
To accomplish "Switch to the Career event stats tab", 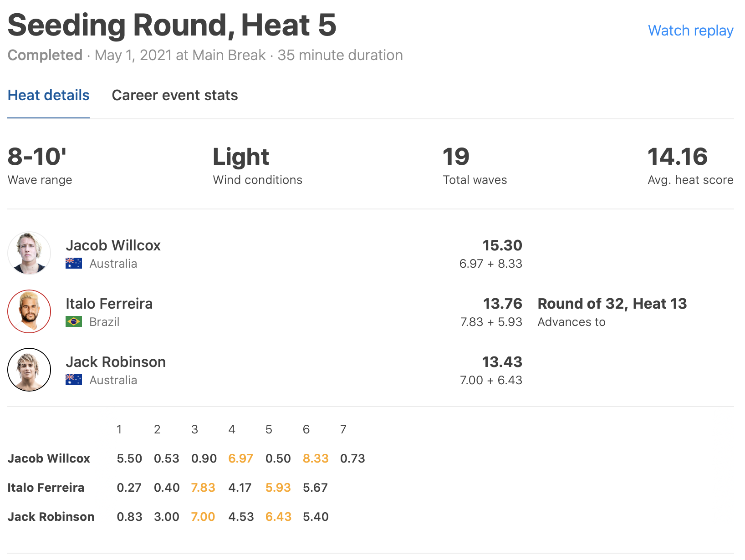I will coord(175,95).
